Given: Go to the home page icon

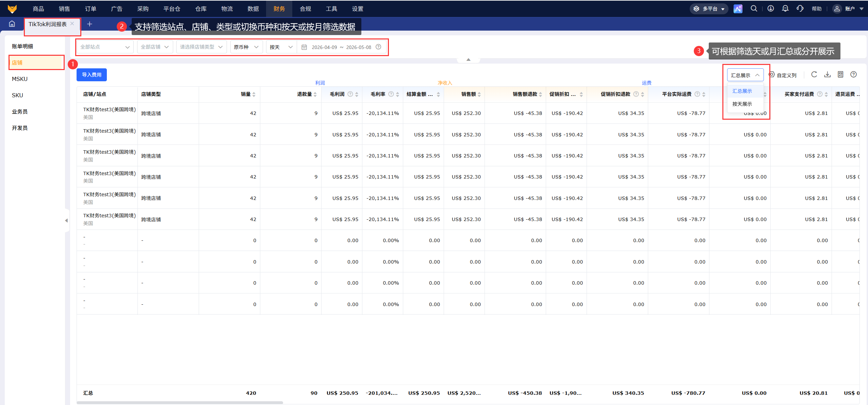Looking at the screenshot, I should [x=12, y=24].
